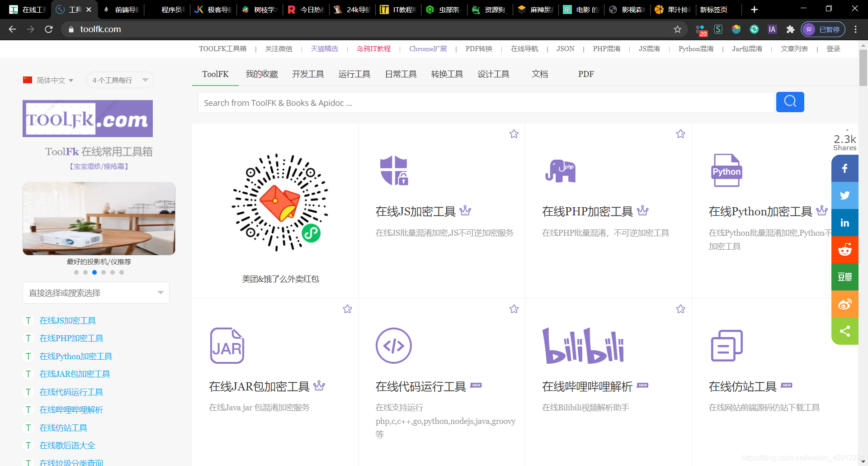The height and width of the screenshot is (466, 868).
Task: Click the extension icon with 20 badge
Action: click(x=701, y=30)
